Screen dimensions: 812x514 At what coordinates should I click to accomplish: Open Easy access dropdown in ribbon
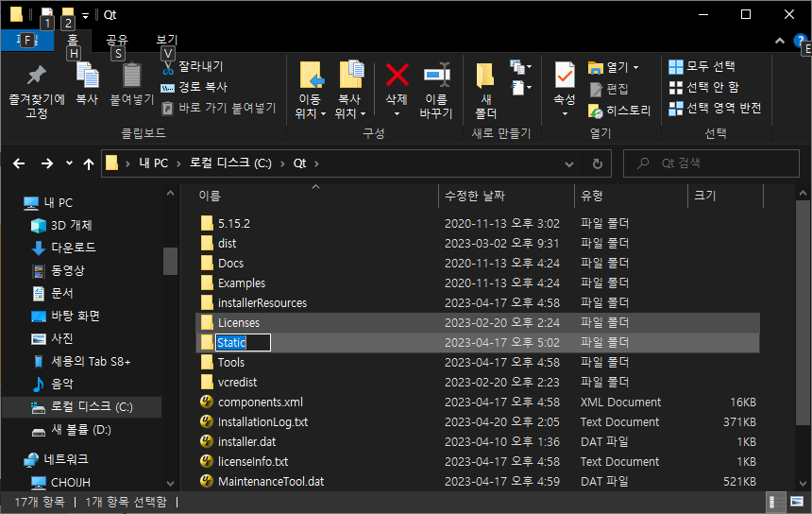(x=521, y=88)
